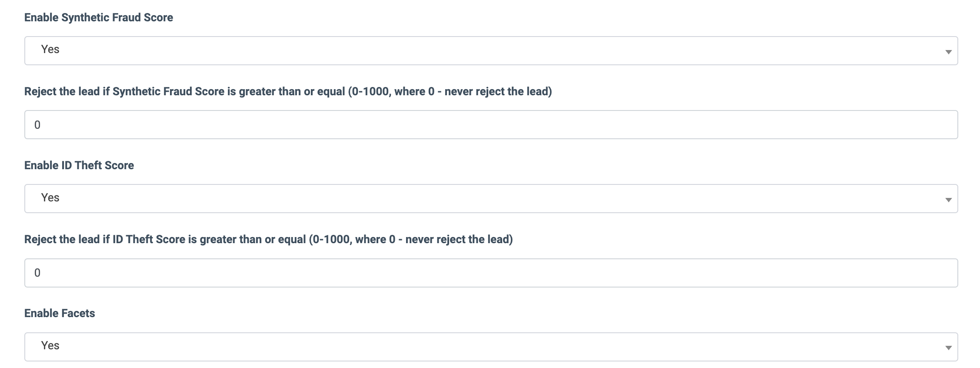Open the Enable ID Theft Score dropdown
980x368 pixels.
tap(490, 199)
